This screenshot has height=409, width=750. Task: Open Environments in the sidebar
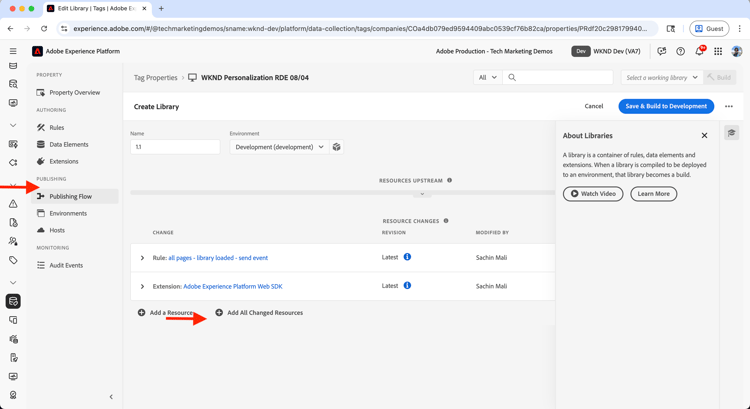click(x=68, y=213)
